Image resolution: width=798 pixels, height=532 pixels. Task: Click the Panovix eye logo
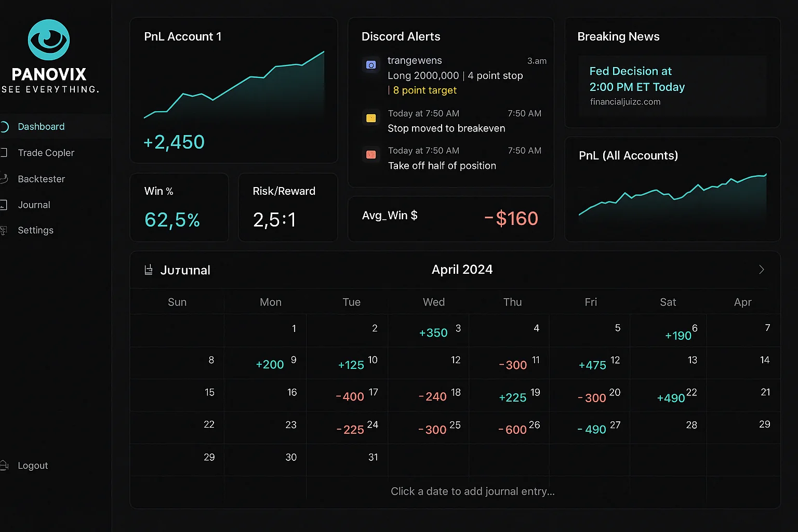[48, 39]
